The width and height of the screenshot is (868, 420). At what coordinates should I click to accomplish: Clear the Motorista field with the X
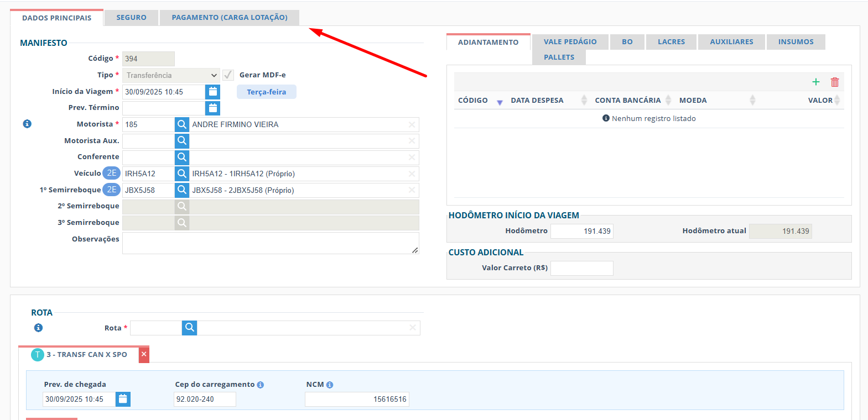pyautogui.click(x=412, y=125)
